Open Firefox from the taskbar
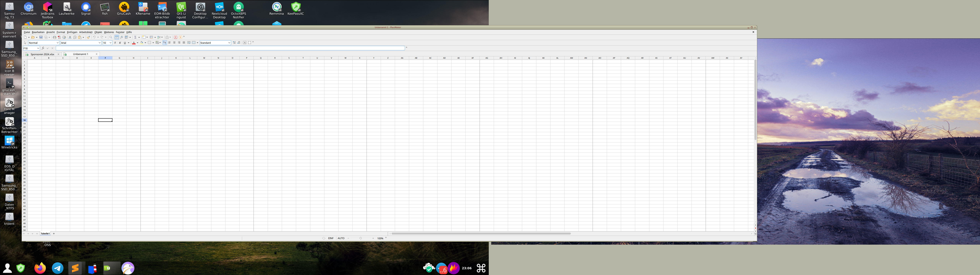 (40, 268)
